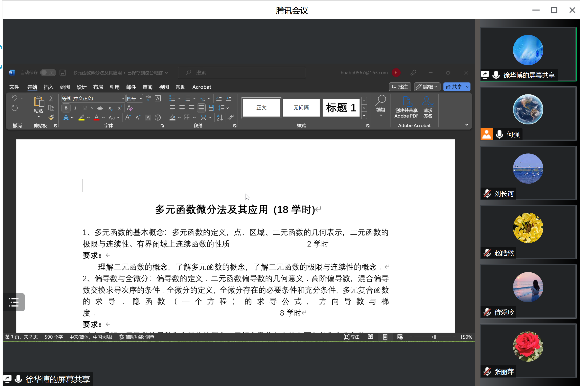Image resolution: width=580 pixels, height=386 pixels.
Task: Open the font size combo box
Action: 134,98
